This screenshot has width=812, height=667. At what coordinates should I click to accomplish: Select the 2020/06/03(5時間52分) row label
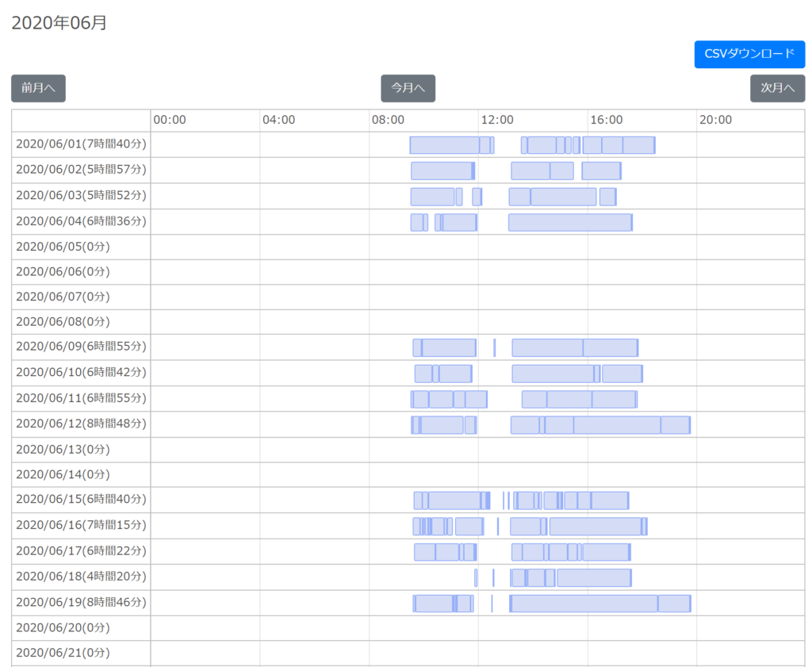point(82,196)
